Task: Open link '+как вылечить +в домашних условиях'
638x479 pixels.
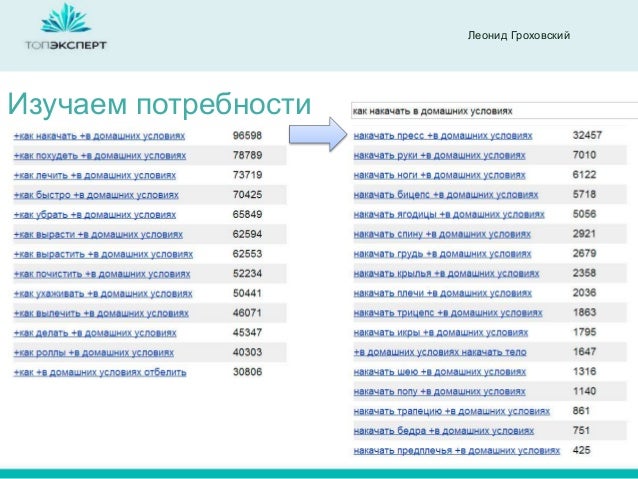Action: click(x=101, y=313)
